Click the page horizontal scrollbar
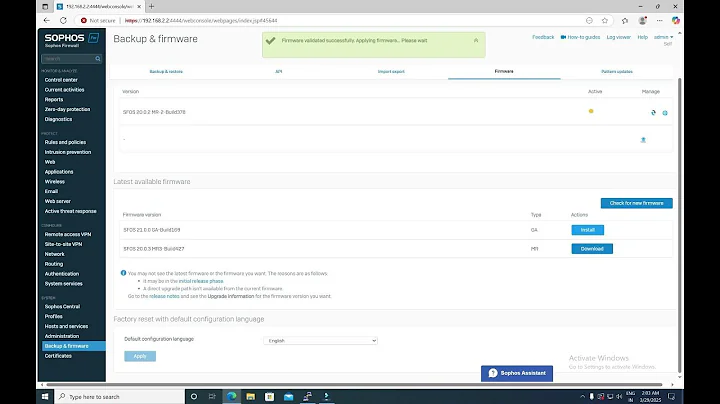This screenshot has width=720, height=404. pyautogui.click(x=354, y=385)
